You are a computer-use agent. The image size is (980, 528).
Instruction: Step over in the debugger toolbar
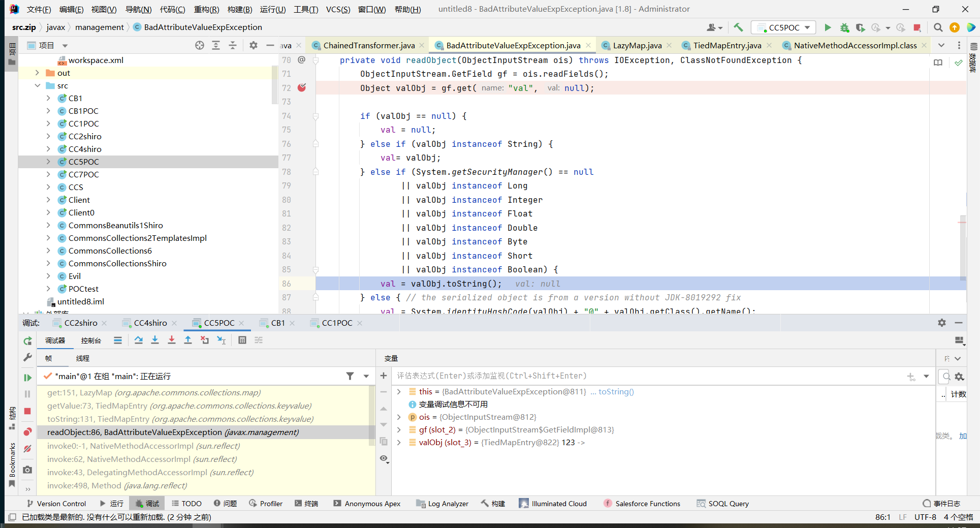tap(139, 340)
